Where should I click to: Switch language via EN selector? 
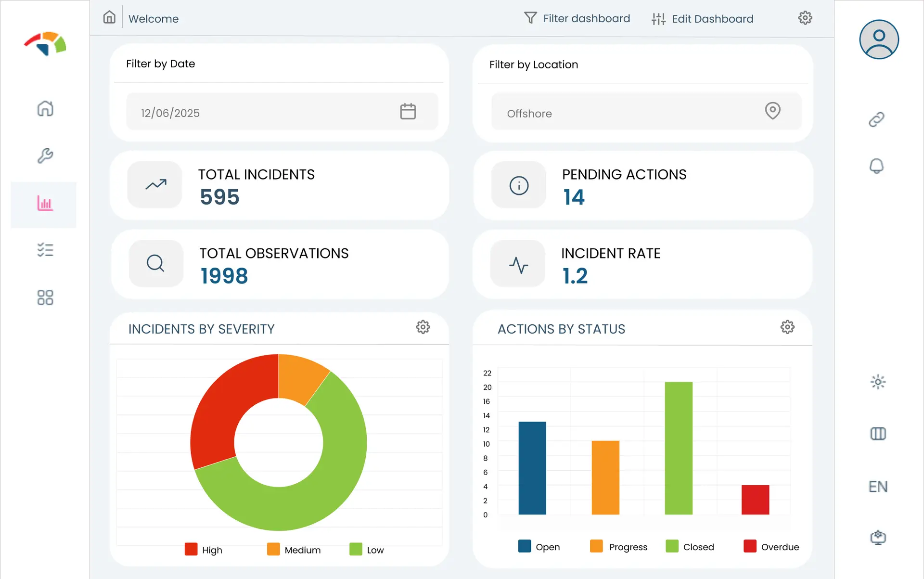pyautogui.click(x=878, y=487)
